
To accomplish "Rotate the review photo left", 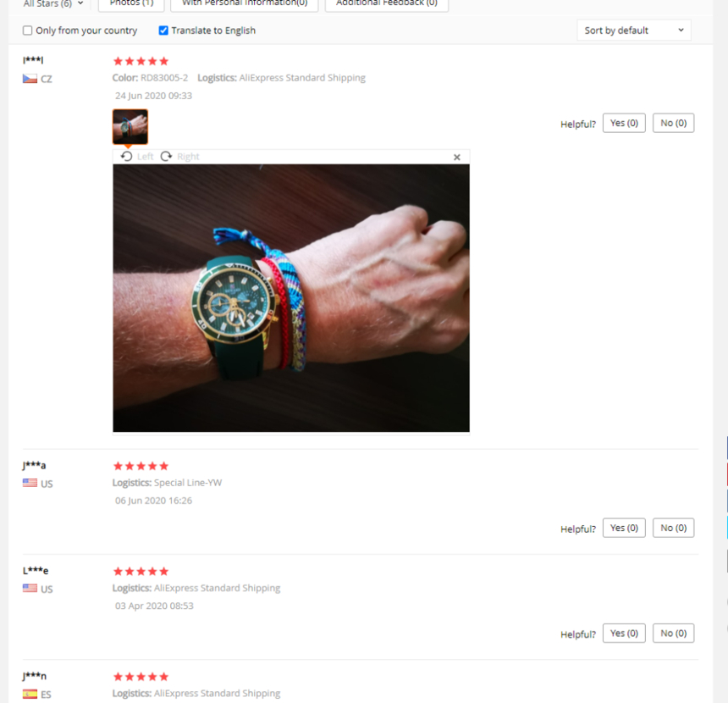I will pyautogui.click(x=136, y=157).
